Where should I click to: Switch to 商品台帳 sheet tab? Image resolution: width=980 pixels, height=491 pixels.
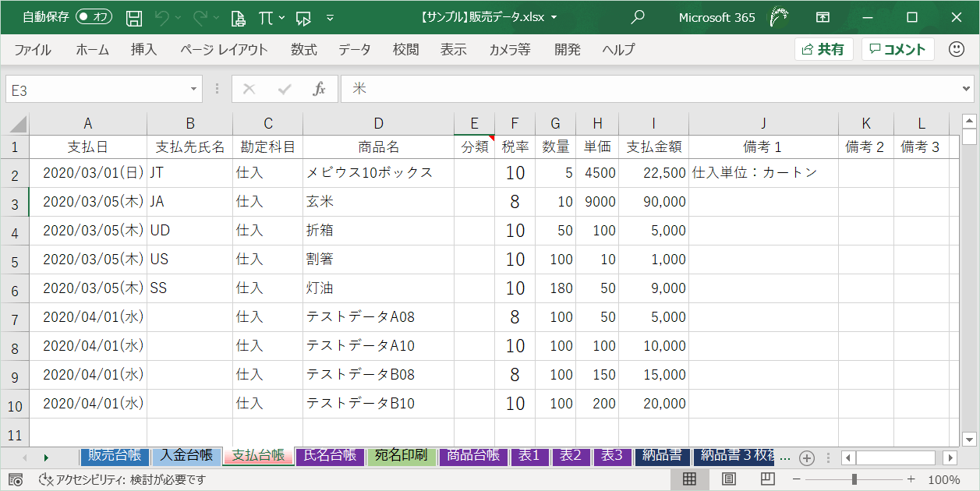(474, 456)
